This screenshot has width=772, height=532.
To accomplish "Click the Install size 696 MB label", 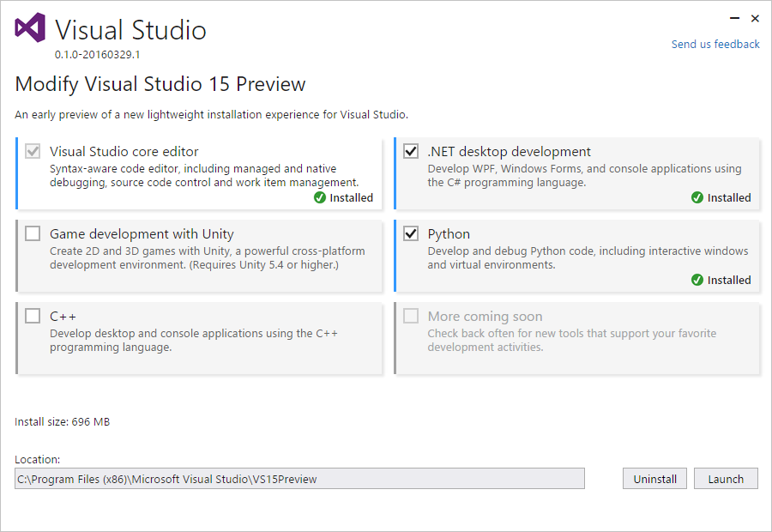I will pyautogui.click(x=63, y=421).
